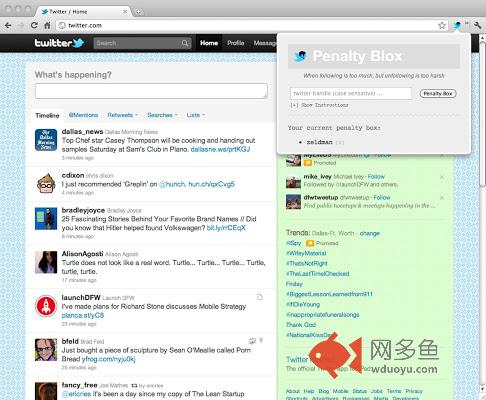
Task: Follow mike_ivey via the Follow link
Action: pos(376,176)
